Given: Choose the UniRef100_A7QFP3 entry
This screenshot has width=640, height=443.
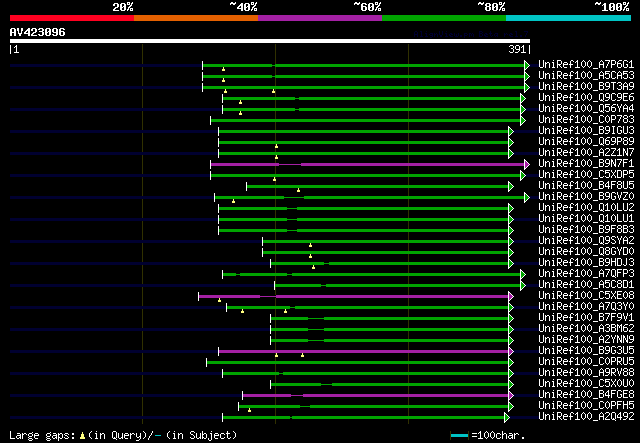Looking at the screenshot, I should (586, 274).
